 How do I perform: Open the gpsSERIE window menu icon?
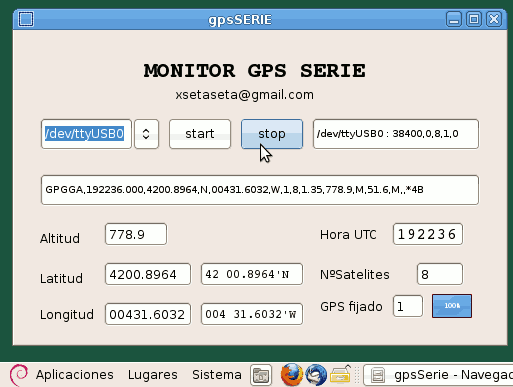(x=26, y=19)
